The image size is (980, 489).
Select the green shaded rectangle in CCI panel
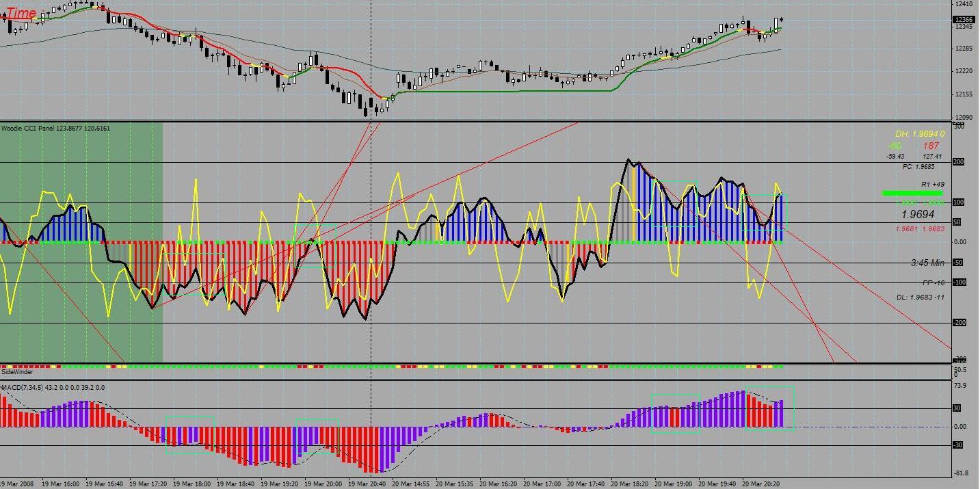[x=81, y=243]
